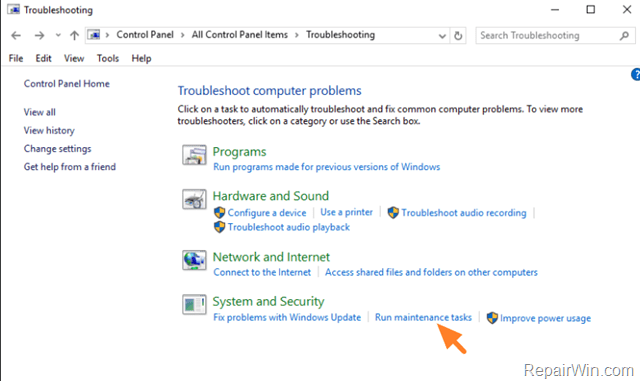Click the address bar location icon
This screenshot has height=381, width=640.
94,35
